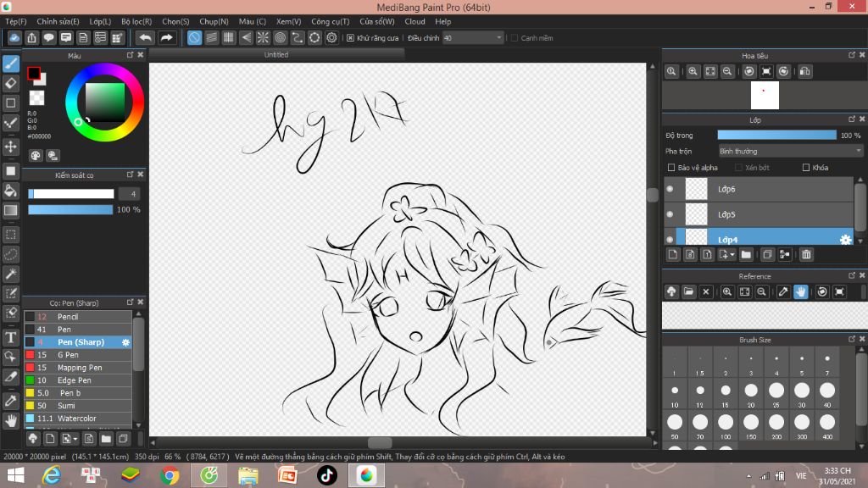Open Google Chrome from taskbar
Screen dimensions: 868x488
(170, 475)
